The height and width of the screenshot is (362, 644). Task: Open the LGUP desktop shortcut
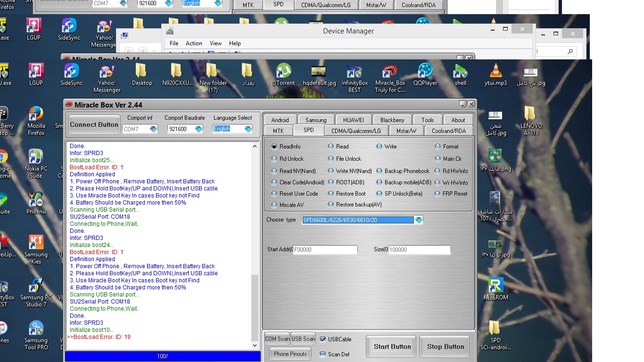coord(36,75)
